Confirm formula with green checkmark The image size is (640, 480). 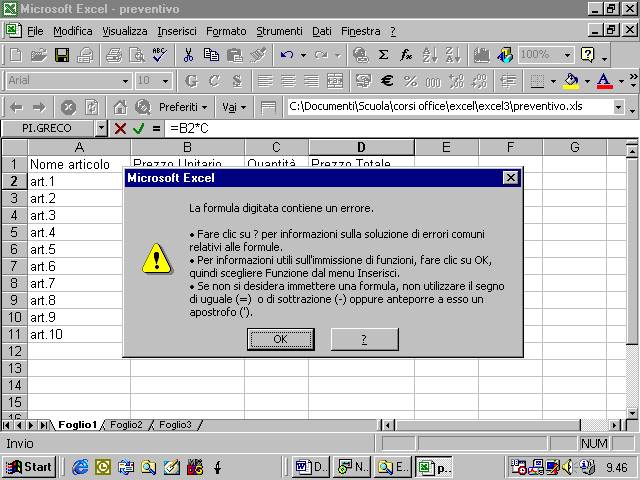click(x=139, y=129)
